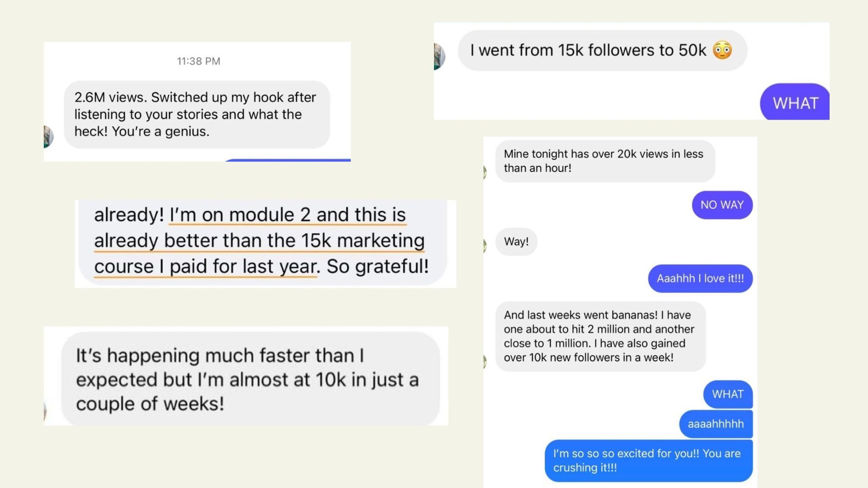Click the "Aaahhh I love it!!!" bubble
The height and width of the screenshot is (488, 868).
click(x=700, y=278)
